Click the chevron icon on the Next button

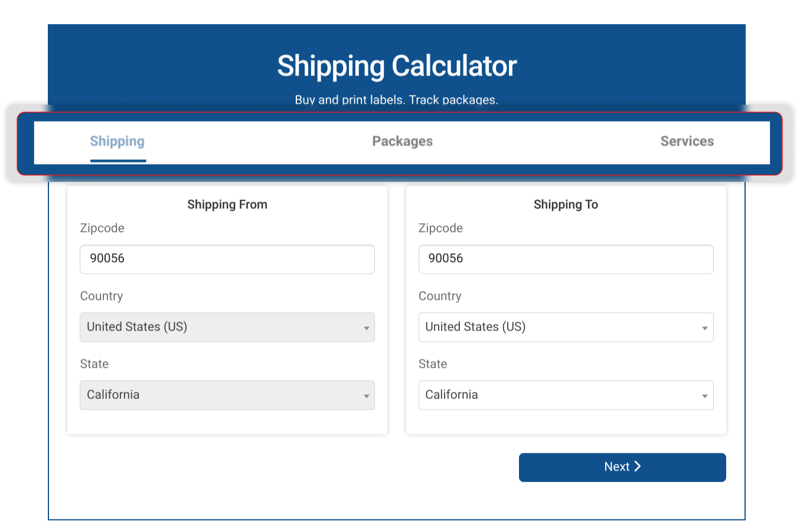[638, 466]
